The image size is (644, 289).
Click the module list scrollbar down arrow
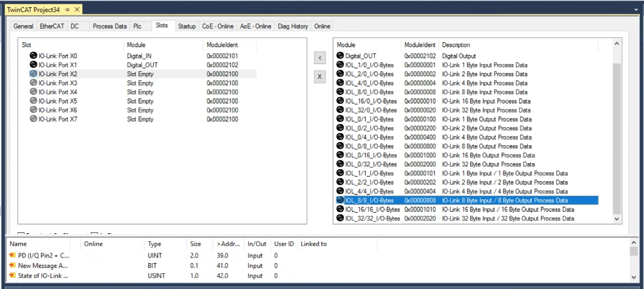pos(617,219)
